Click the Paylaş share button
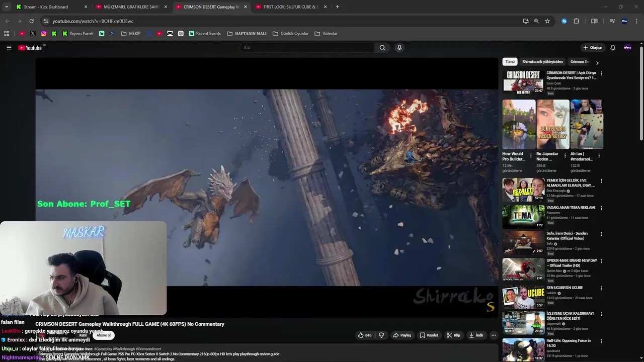 point(402,335)
